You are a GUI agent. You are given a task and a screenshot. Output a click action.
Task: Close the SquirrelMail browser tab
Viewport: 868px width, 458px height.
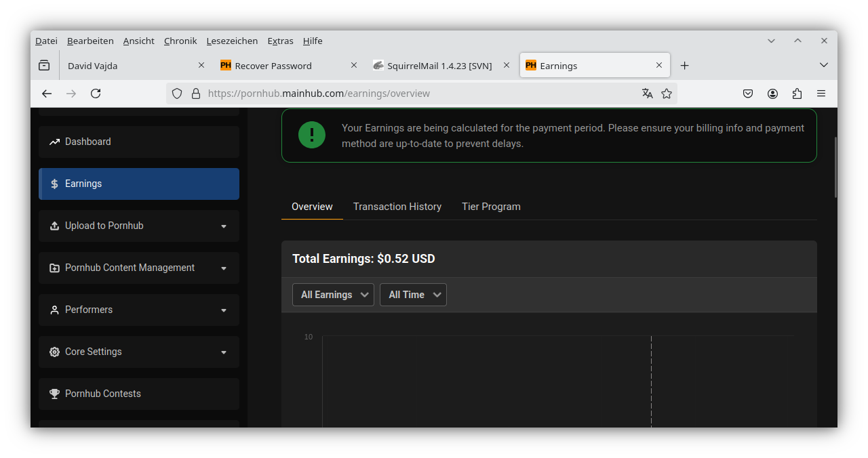(506, 65)
